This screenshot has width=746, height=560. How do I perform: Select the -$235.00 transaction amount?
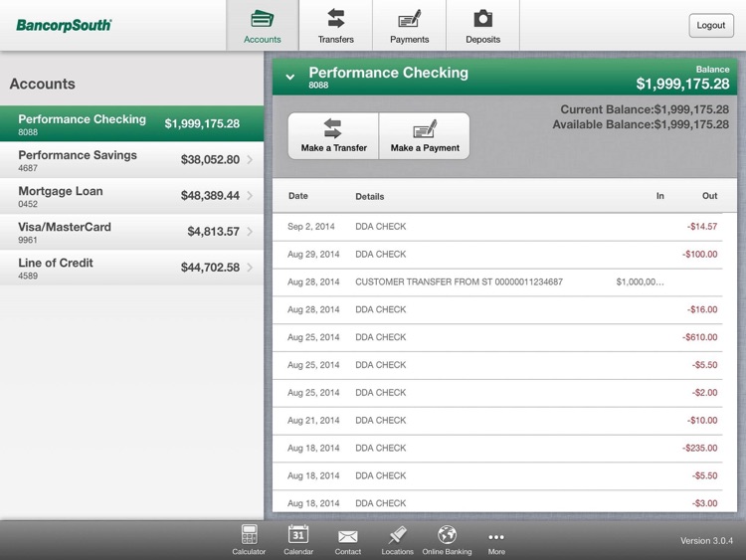[699, 449]
